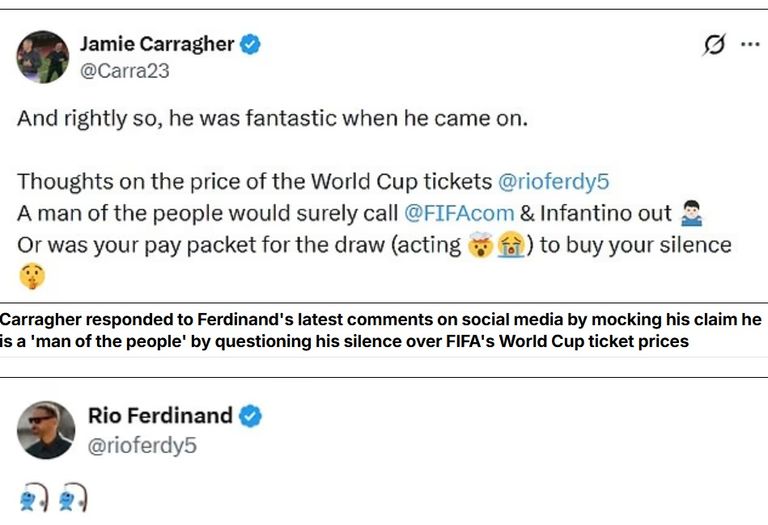Select the @Carra23 handle
The width and height of the screenshot is (768, 525).
point(124,71)
